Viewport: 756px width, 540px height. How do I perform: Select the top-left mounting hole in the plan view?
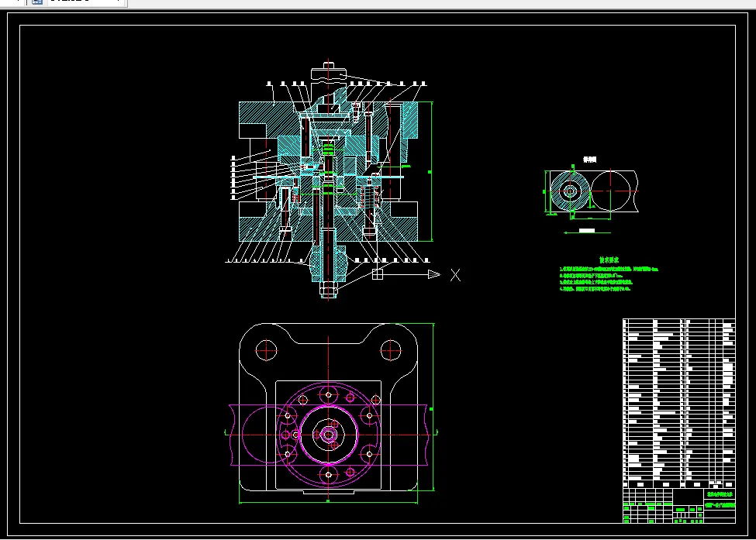266,351
